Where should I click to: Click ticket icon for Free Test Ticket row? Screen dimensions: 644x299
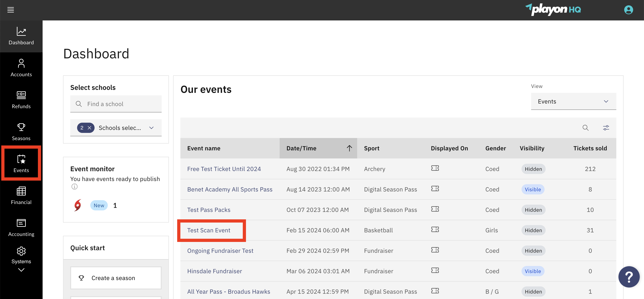point(435,168)
